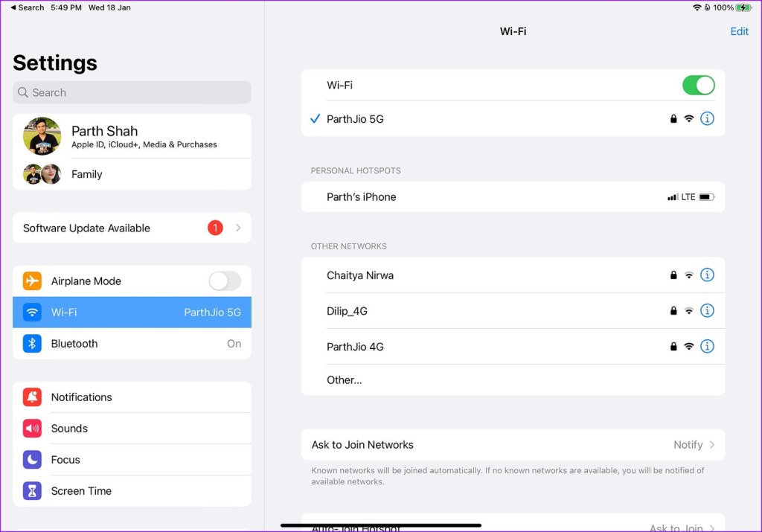Tap the info icon next to ParthJio 5G

click(x=707, y=118)
